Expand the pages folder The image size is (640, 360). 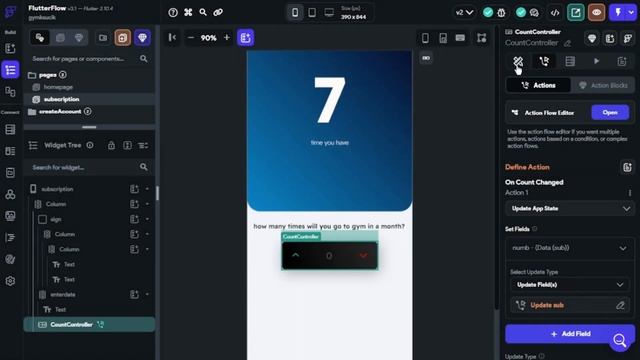47,75
